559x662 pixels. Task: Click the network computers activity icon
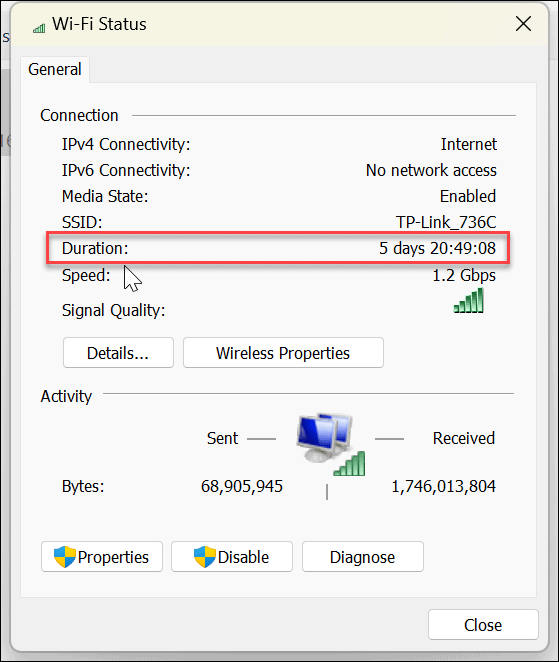331,444
